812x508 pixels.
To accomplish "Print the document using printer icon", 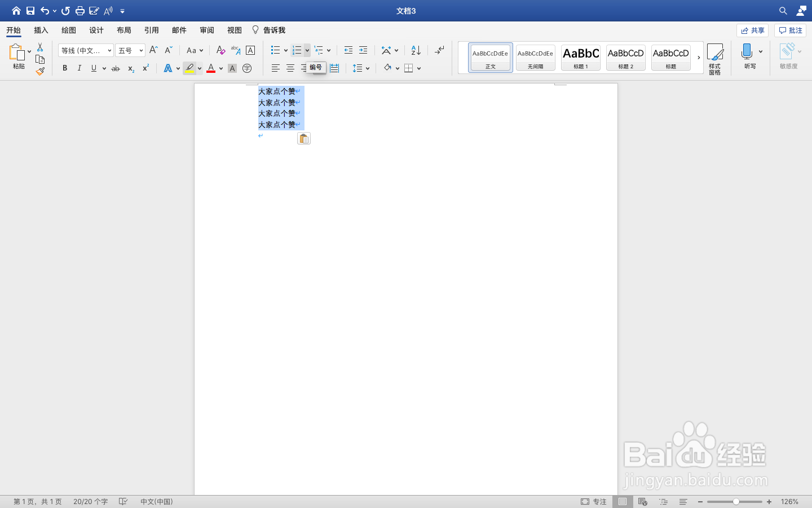I will (80, 11).
